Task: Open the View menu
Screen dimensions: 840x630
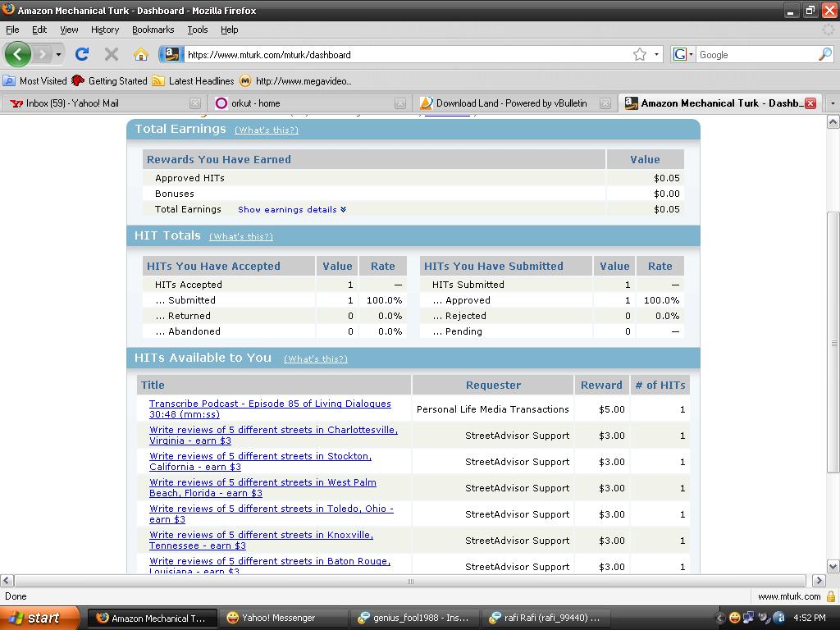Action: click(69, 30)
